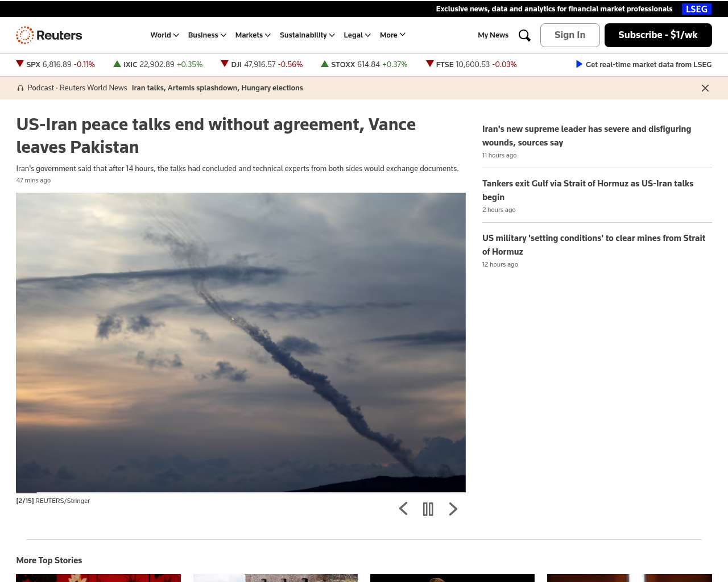Open IXIC 22,902.89 index quote
This screenshot has width=728, height=582.
158,64
